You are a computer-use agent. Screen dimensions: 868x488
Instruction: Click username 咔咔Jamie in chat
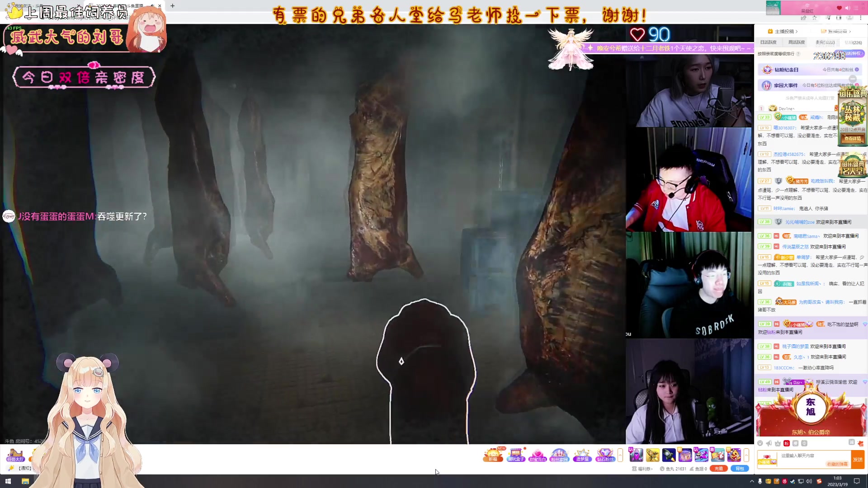coord(783,209)
